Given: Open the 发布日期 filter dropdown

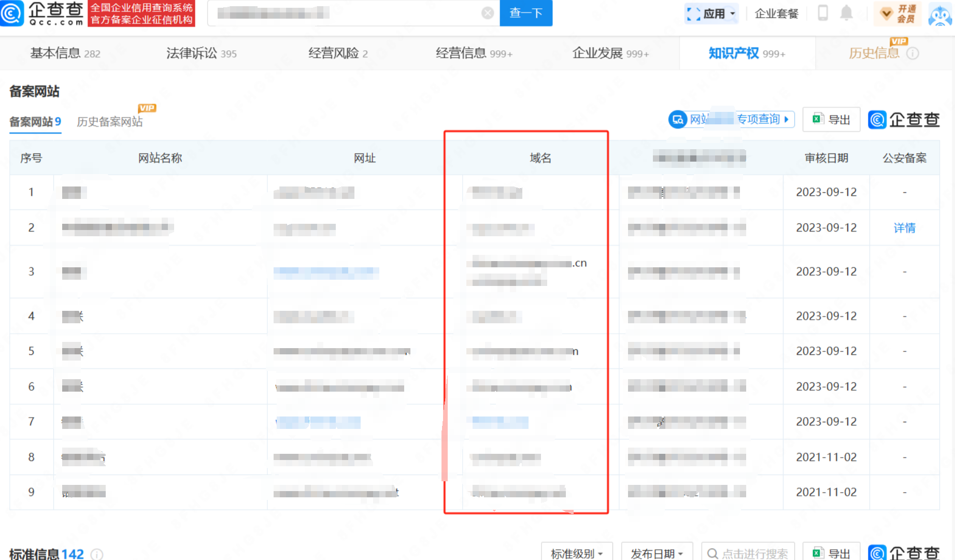Looking at the screenshot, I should click(657, 552).
